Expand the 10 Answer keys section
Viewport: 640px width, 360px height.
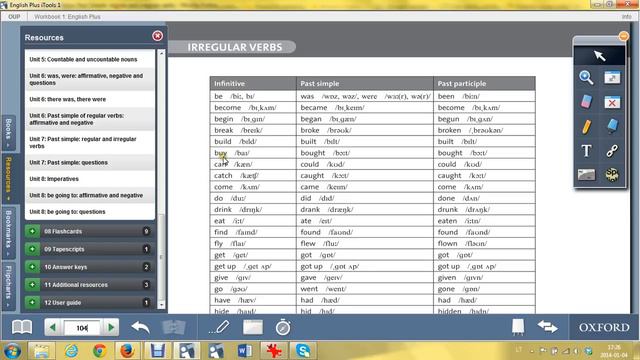pyautogui.click(x=89, y=267)
